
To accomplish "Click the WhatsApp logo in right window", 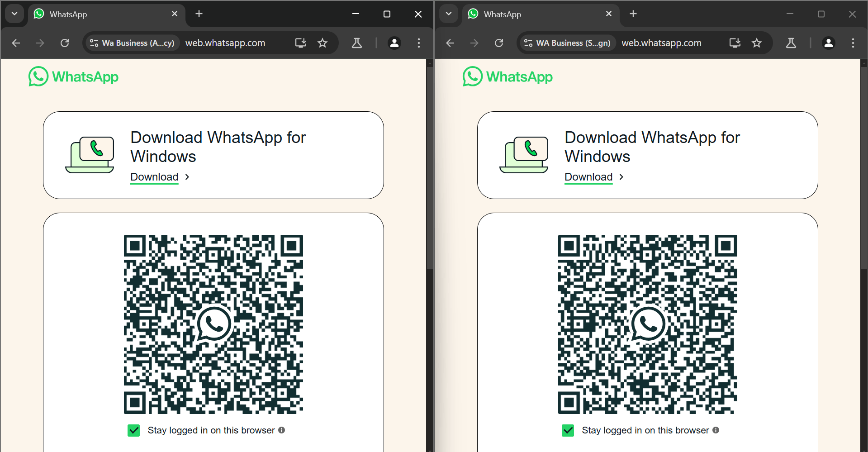I will point(508,76).
